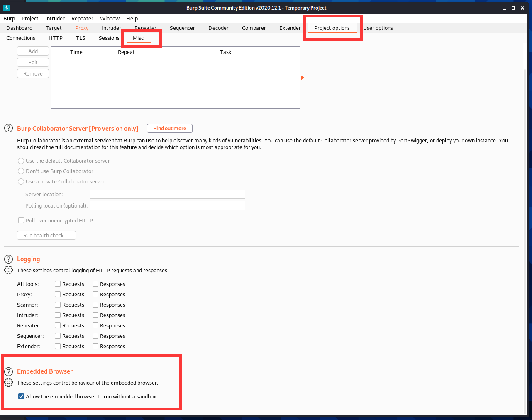Open the Window menu
Viewport: 532px width, 420px height.
click(110, 18)
